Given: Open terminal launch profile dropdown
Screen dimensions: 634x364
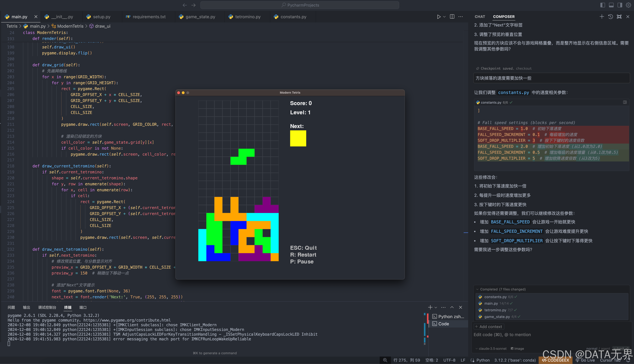Looking at the screenshot, I should tap(436, 308).
